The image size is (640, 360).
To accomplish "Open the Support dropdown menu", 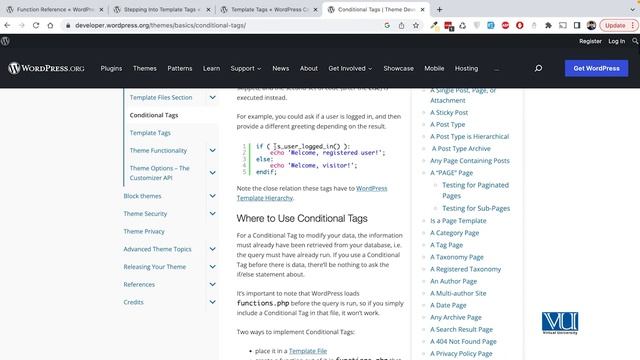I will pos(246,69).
